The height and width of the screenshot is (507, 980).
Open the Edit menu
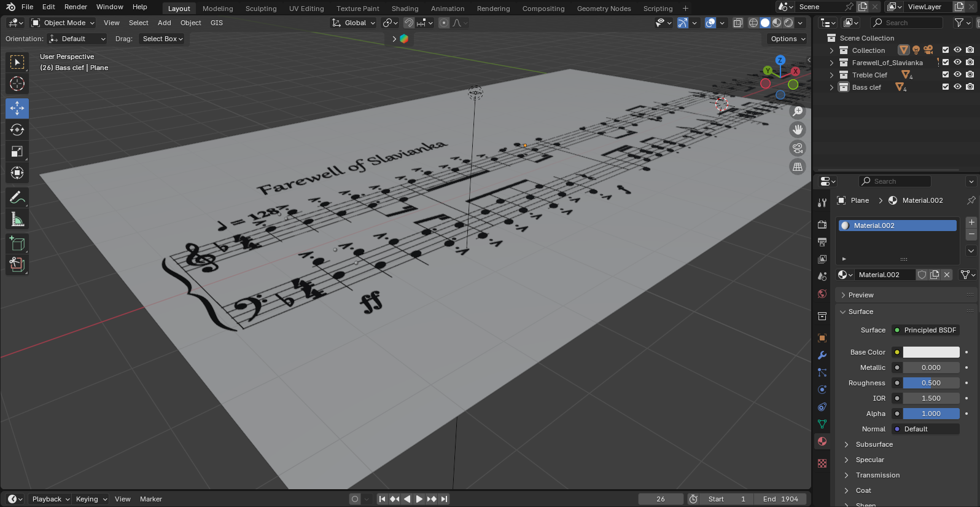point(49,7)
